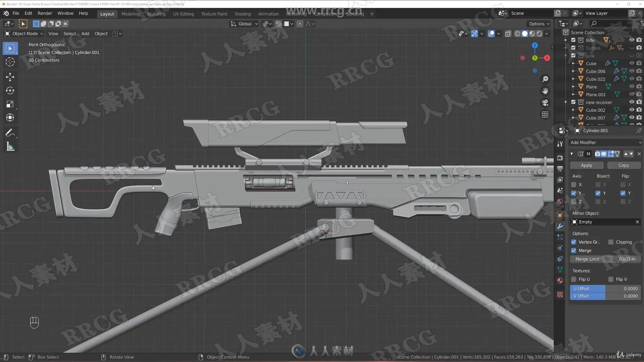Choose the Scale tool
Viewport: 644px width, 362px height.
click(10, 104)
